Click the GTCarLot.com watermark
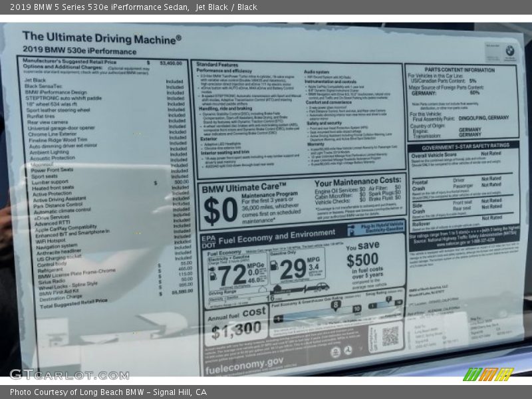This screenshot has height=399, width=532. [69, 374]
